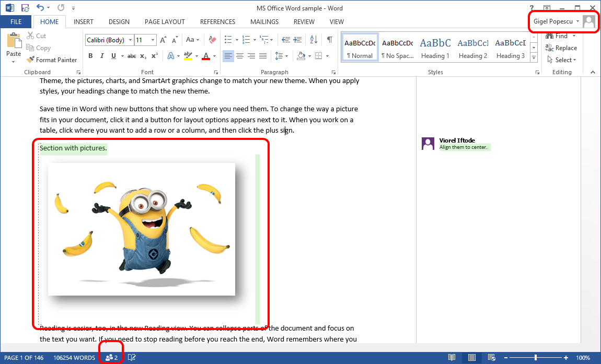Toggle Underline formatting
The image size is (601, 364).
(x=113, y=56)
